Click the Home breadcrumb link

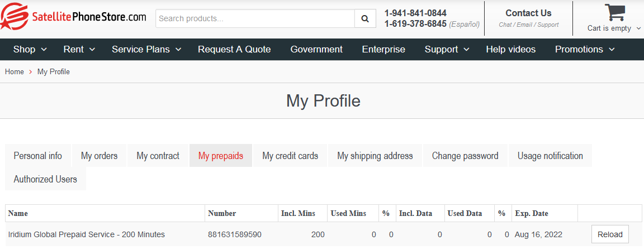pos(15,72)
